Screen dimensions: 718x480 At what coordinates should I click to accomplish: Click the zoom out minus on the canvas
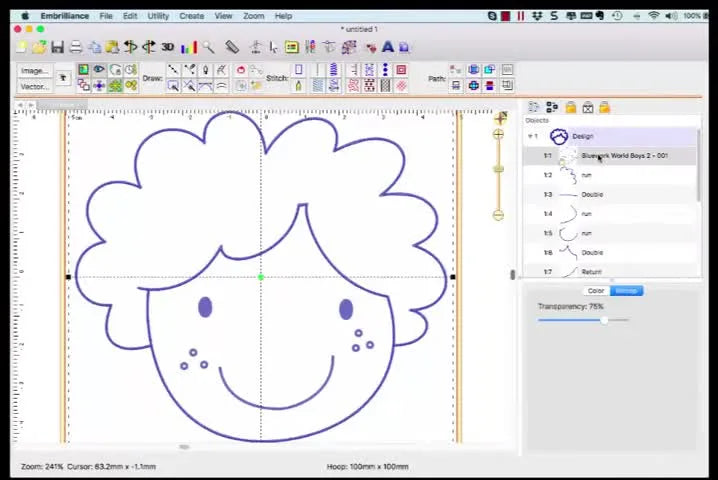pos(498,215)
